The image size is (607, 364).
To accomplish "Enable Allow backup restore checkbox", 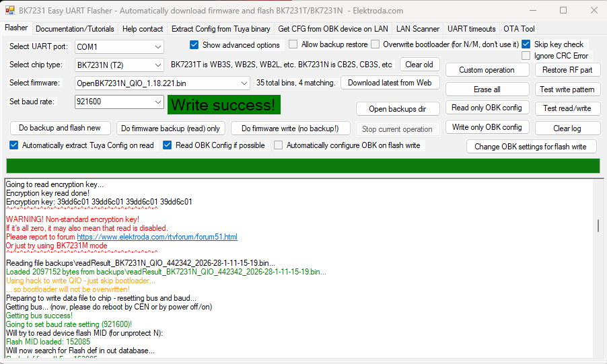I will 293,44.
